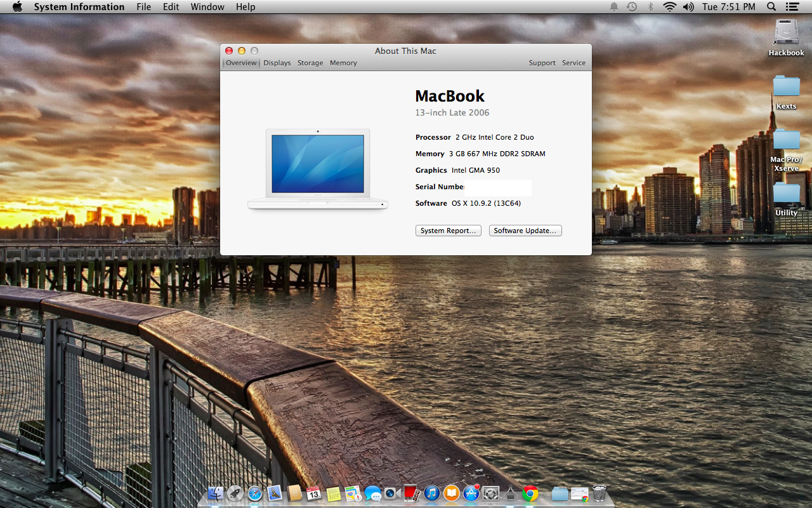
Task: Switch to Displays tab
Action: (277, 63)
